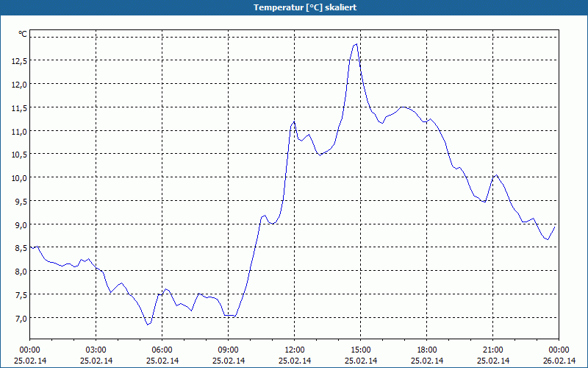Click the 7,5 y-axis label
The width and height of the screenshot is (588, 368).
(21, 295)
